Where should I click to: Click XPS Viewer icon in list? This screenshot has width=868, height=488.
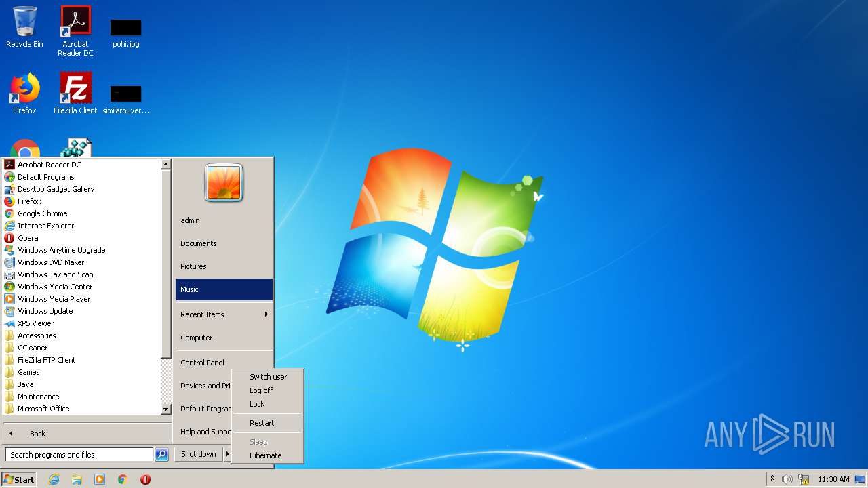click(9, 323)
